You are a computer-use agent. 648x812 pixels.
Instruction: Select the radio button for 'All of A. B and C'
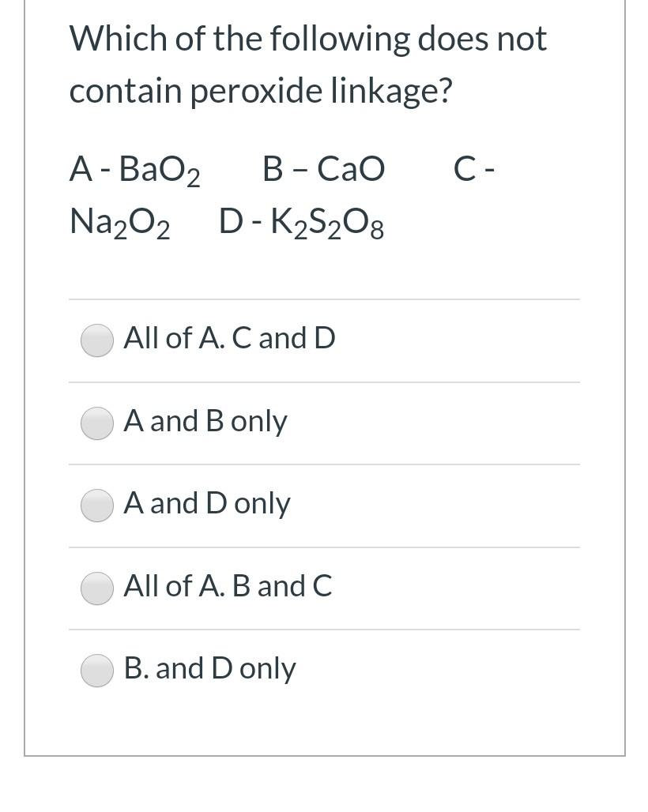click(96, 588)
